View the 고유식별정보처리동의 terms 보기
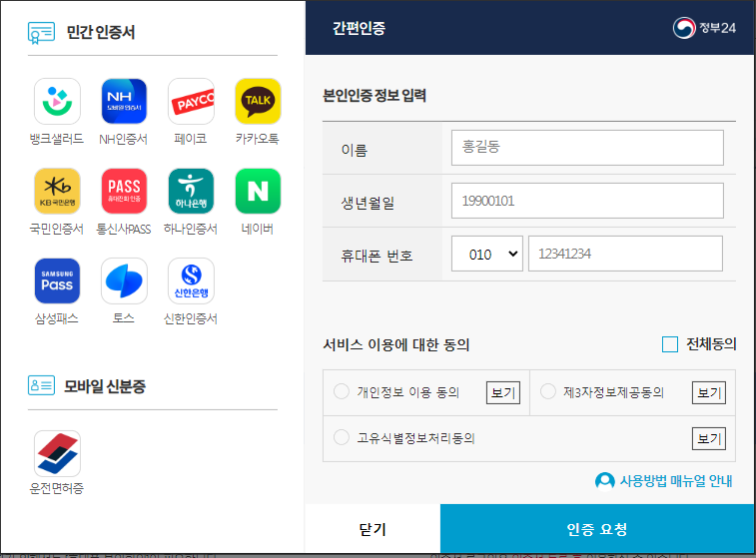The width and height of the screenshot is (756, 558). click(709, 438)
